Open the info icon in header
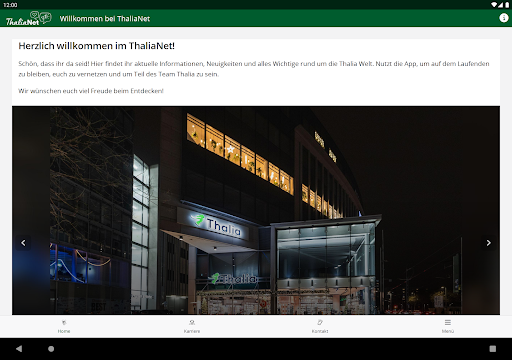 (x=504, y=18)
